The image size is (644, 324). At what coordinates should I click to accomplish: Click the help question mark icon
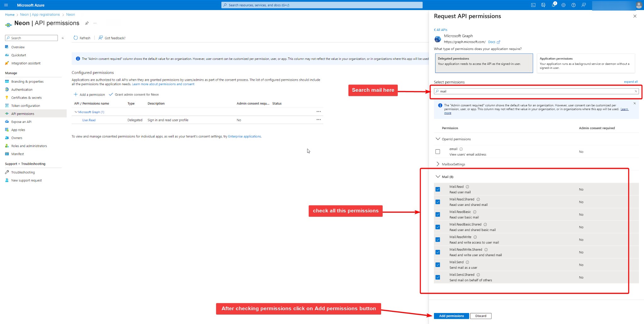(x=573, y=5)
